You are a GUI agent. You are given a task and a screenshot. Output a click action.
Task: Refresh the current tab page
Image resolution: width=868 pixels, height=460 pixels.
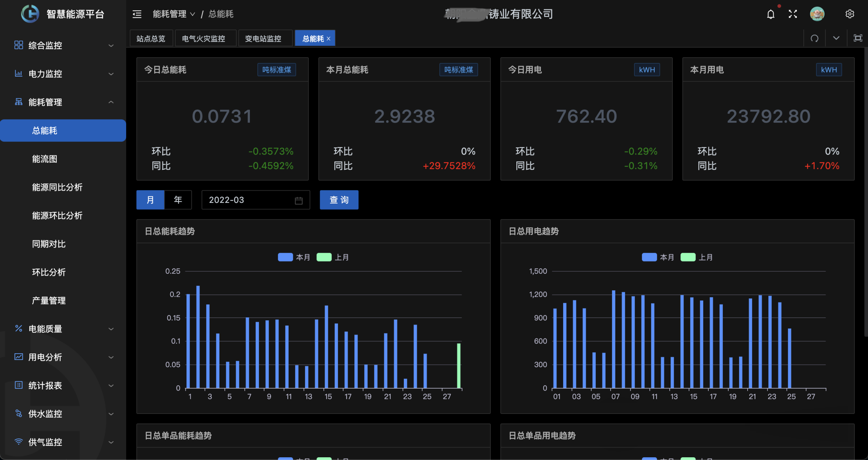814,38
